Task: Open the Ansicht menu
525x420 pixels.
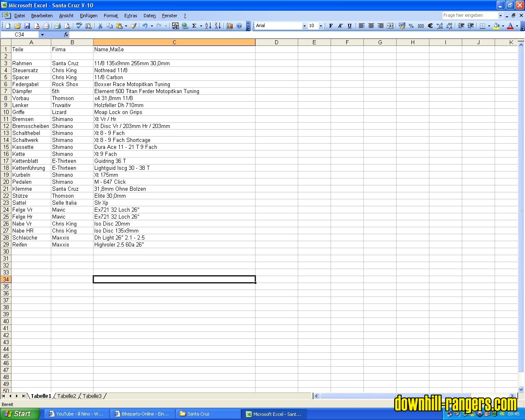Action: pos(66,16)
